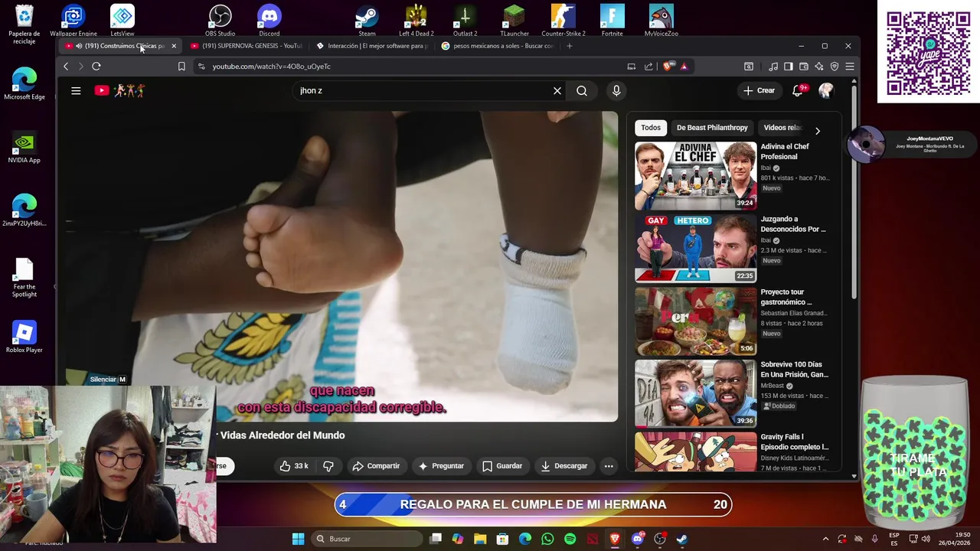
Task: Open Brave tab search button
Action: 749,67
